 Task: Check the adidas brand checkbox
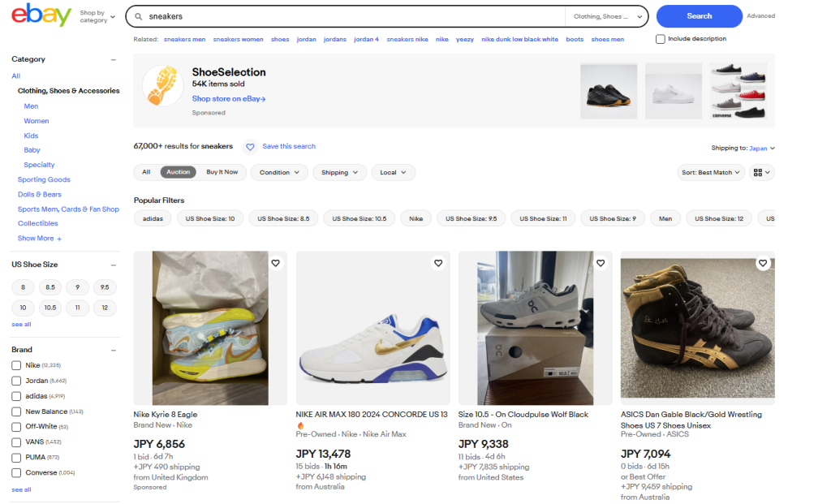[16, 396]
